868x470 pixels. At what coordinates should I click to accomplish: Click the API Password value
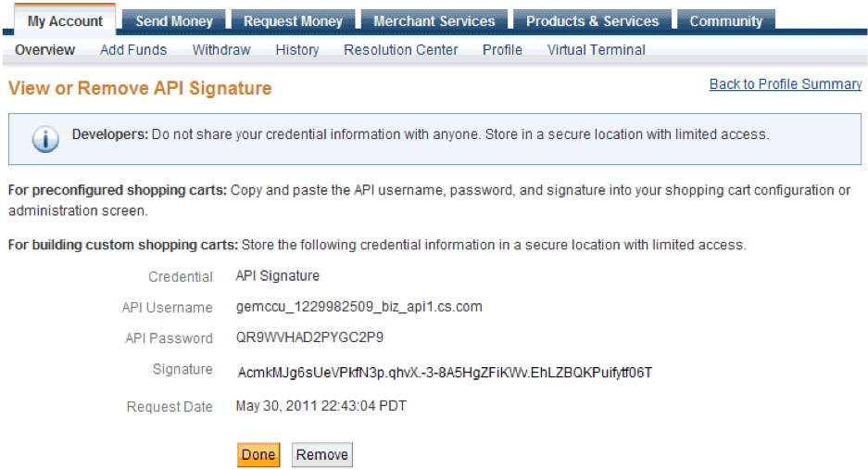pyautogui.click(x=309, y=337)
